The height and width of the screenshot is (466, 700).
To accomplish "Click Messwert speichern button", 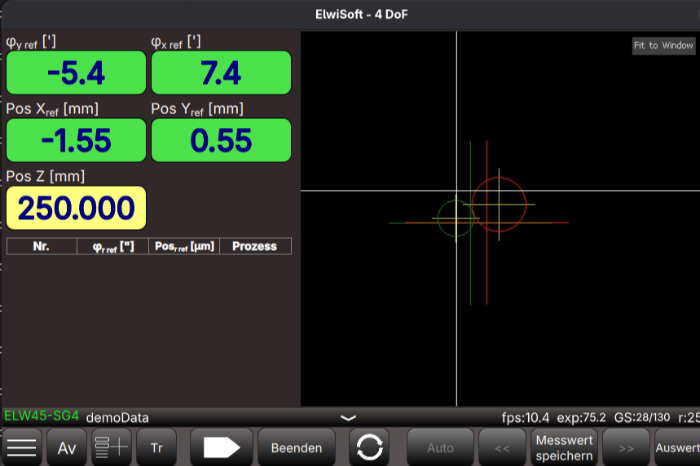I will click(565, 448).
